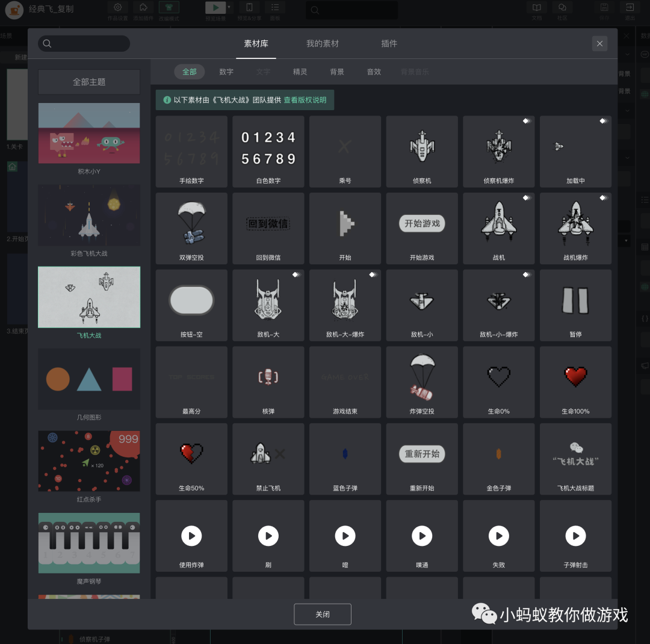
Task: Select the 彩色飞机大战 theme thumbnail
Action: click(89, 215)
